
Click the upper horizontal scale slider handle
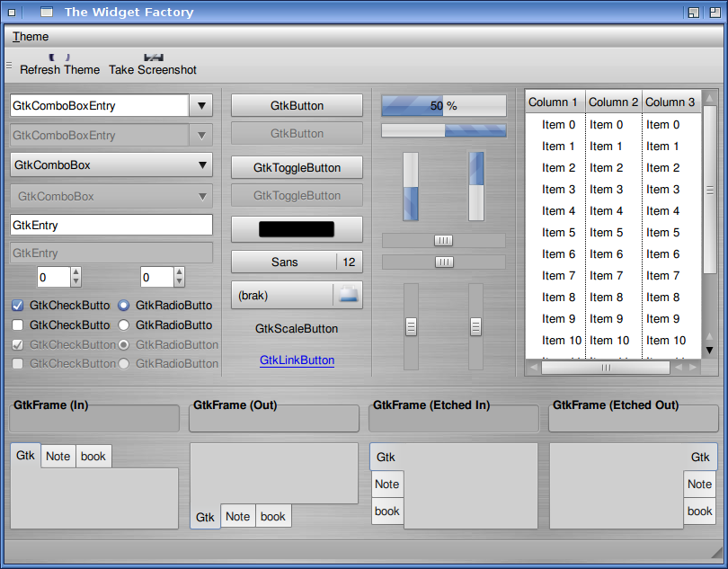443,240
